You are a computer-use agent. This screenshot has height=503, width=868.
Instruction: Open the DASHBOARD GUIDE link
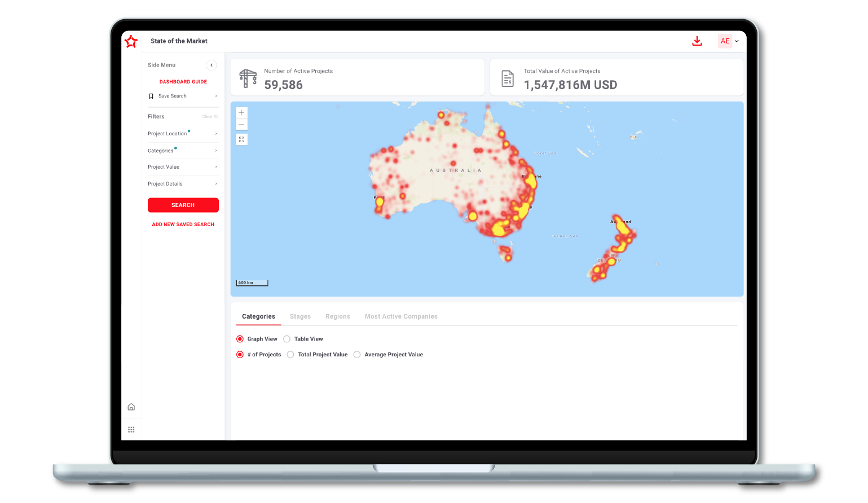(x=183, y=82)
